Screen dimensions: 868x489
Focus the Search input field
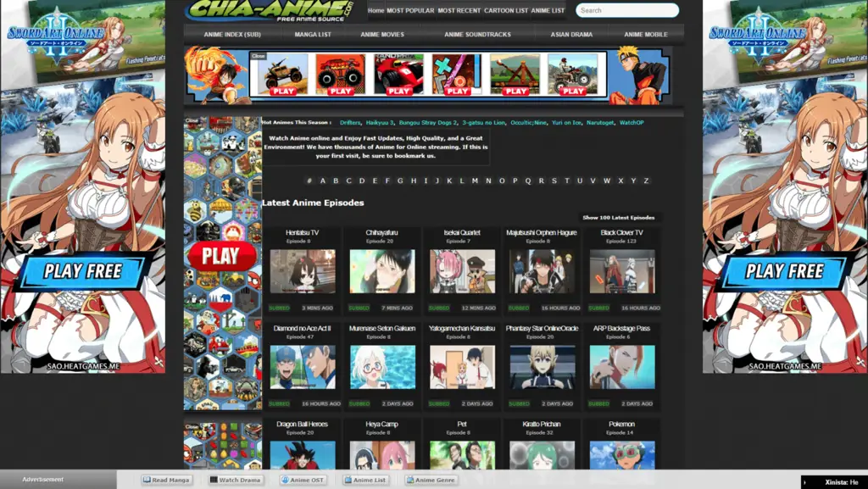point(627,10)
